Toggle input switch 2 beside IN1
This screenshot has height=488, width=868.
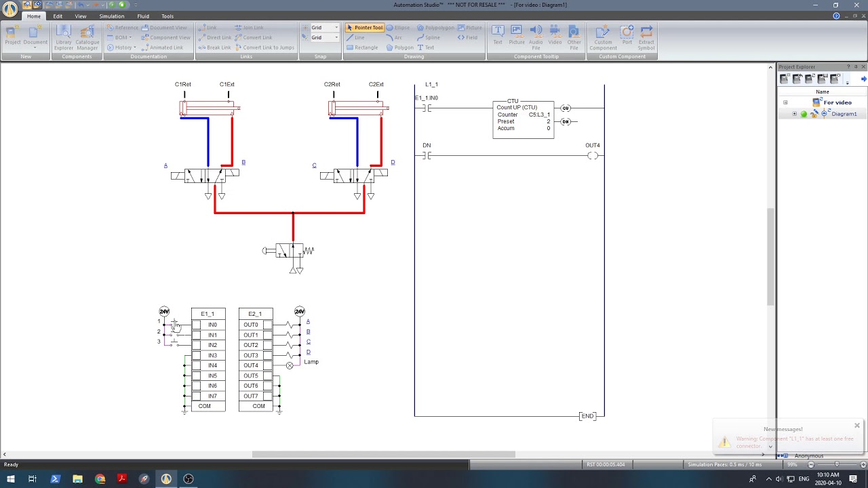[175, 334]
